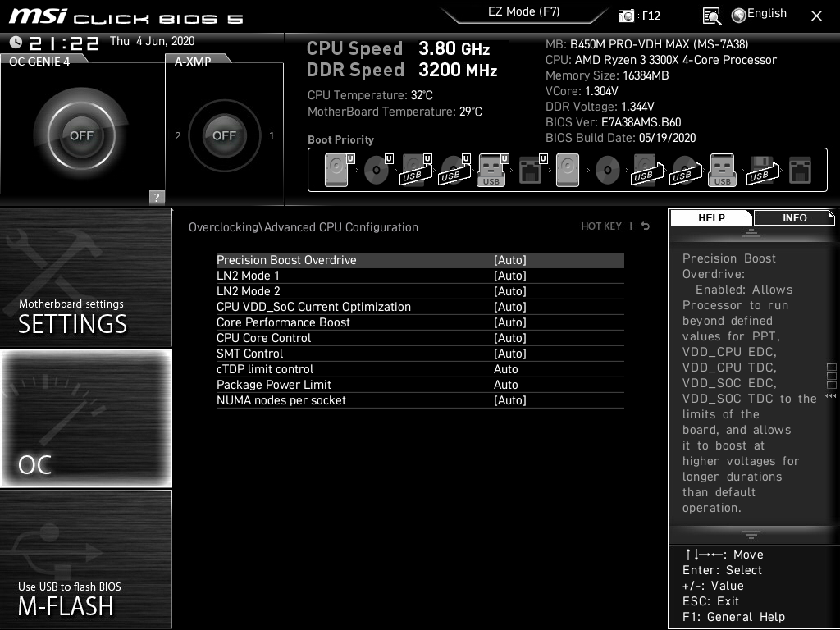Open LN2 Mode 1 [Auto] value
The width and height of the screenshot is (840, 630).
510,276
